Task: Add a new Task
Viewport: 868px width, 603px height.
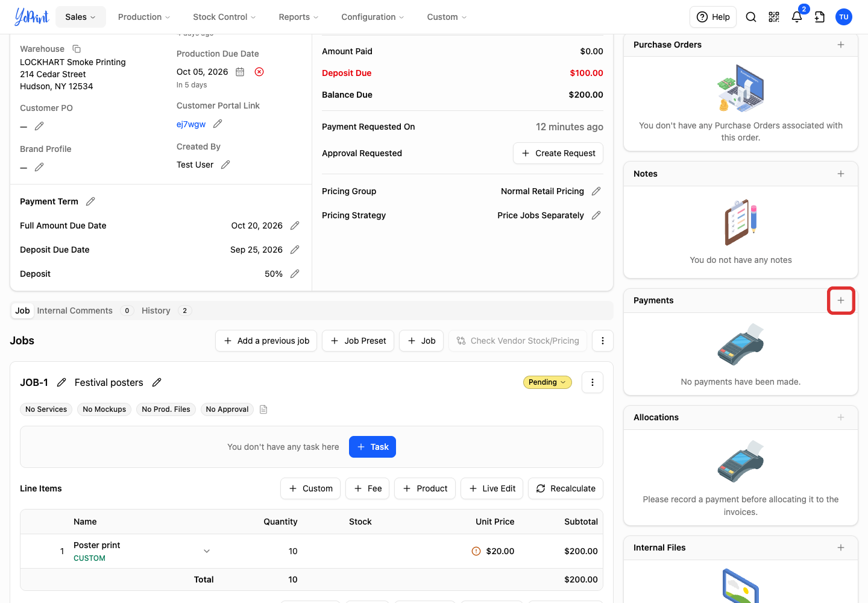Action: point(373,447)
